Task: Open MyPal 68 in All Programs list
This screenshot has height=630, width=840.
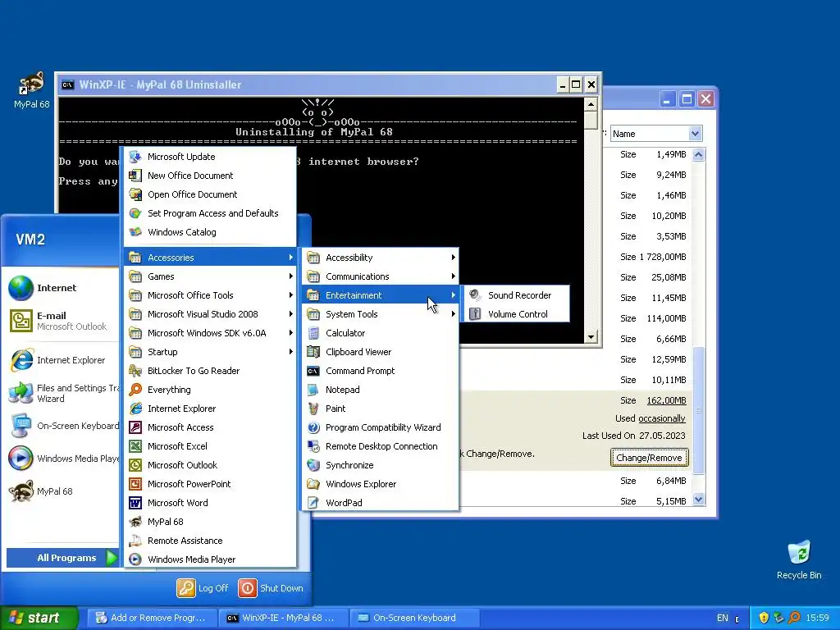Action: [211, 521]
